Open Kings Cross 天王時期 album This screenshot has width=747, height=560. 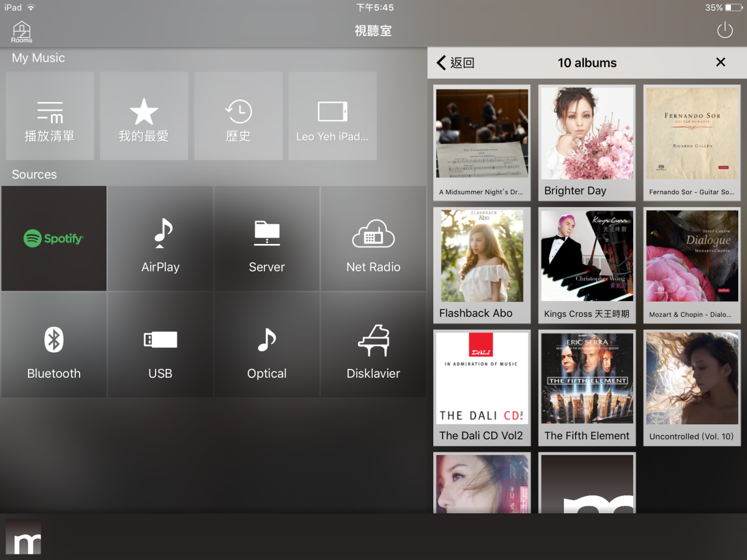click(x=587, y=265)
